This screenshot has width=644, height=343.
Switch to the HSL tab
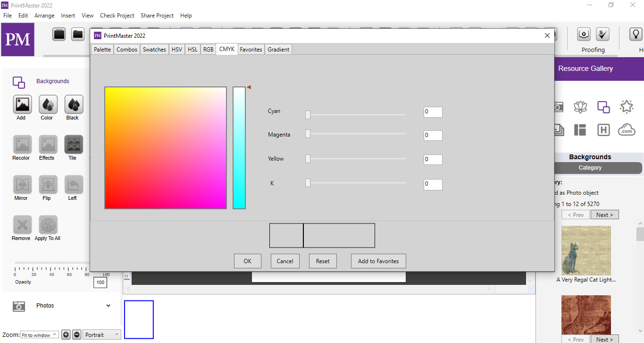tap(192, 49)
